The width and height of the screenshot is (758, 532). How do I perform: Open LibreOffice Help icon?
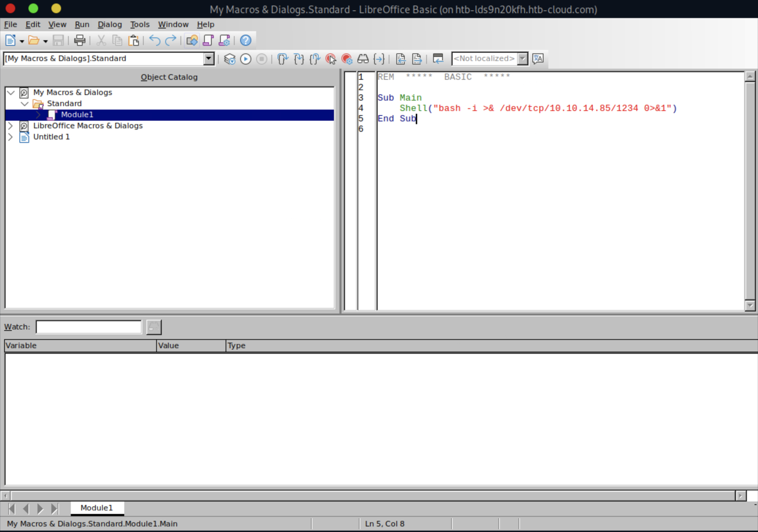click(x=246, y=41)
